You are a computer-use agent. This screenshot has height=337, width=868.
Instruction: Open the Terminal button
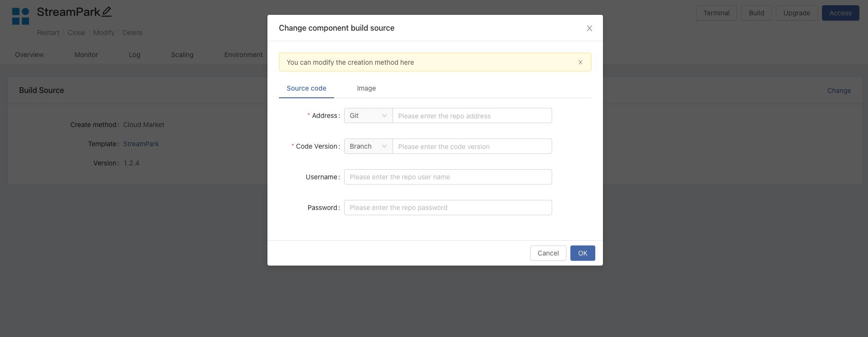716,13
